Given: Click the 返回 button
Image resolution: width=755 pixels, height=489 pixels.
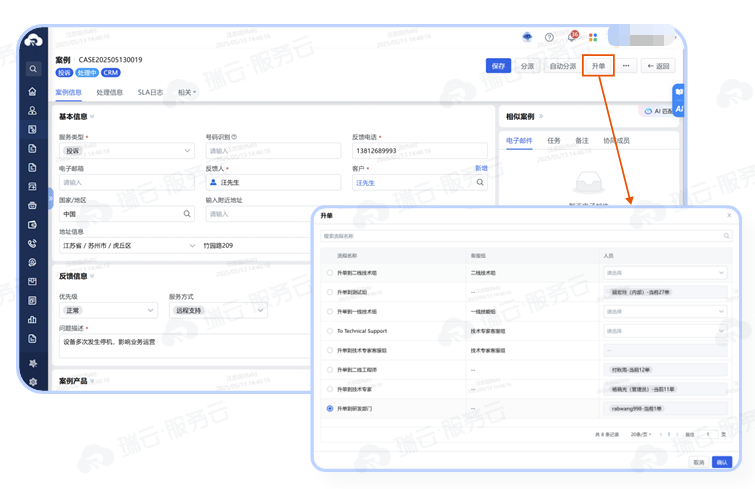Looking at the screenshot, I should (658, 66).
